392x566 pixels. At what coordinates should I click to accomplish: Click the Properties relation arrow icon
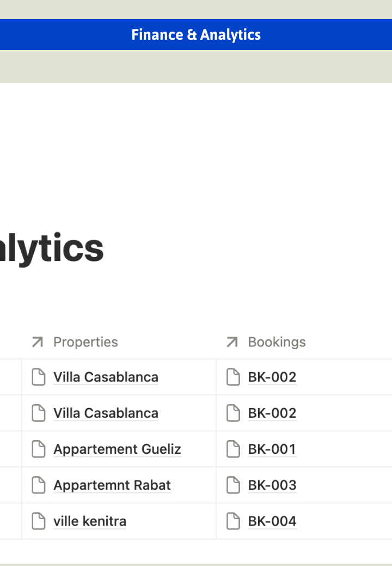(x=38, y=342)
